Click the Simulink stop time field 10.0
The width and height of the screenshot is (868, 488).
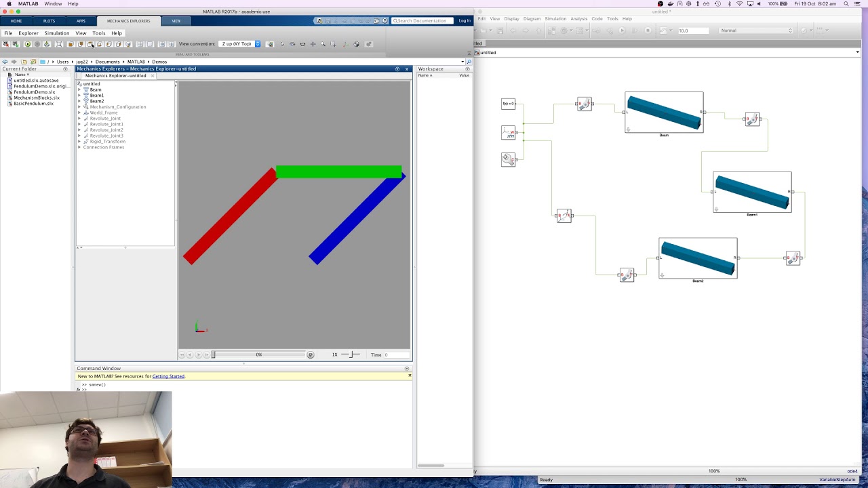coord(693,30)
